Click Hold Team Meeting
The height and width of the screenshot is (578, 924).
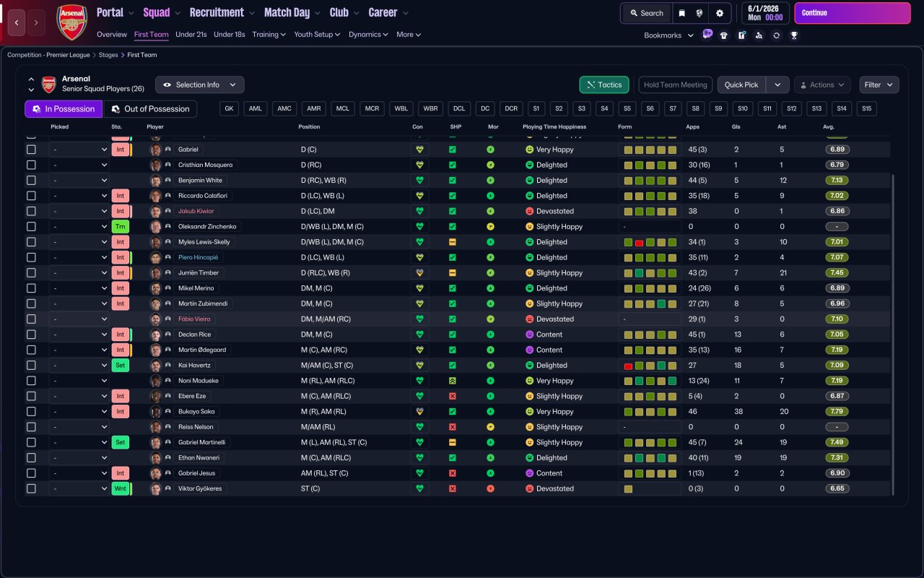pos(676,85)
